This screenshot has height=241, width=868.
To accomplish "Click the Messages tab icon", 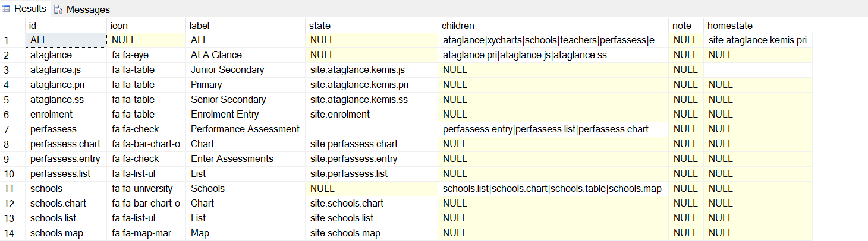I will pos(59,9).
